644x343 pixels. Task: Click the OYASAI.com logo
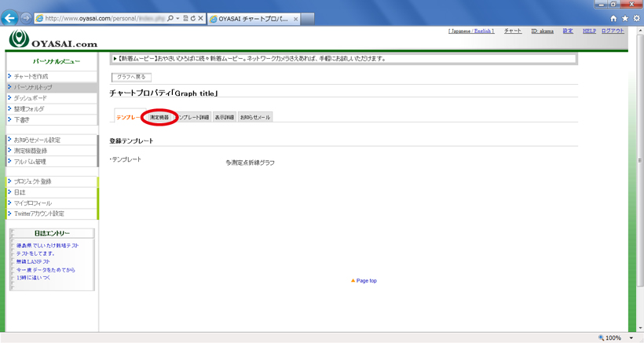(x=53, y=39)
